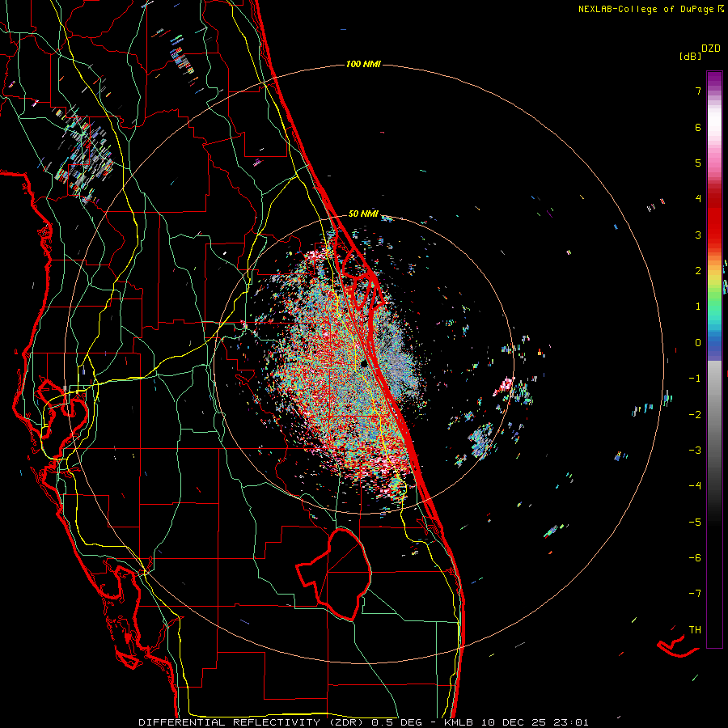
Task: Click the purple top of the color bar
Action: click(x=714, y=79)
